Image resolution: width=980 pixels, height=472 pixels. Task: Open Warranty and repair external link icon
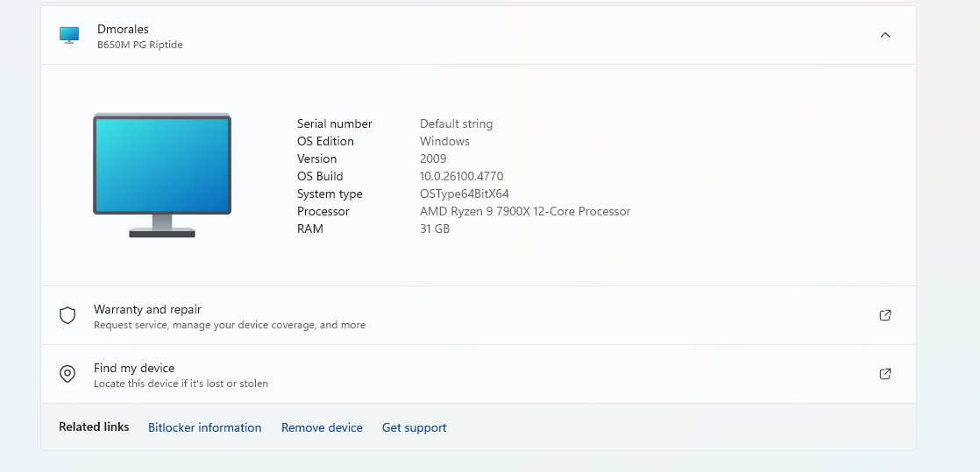tap(885, 315)
